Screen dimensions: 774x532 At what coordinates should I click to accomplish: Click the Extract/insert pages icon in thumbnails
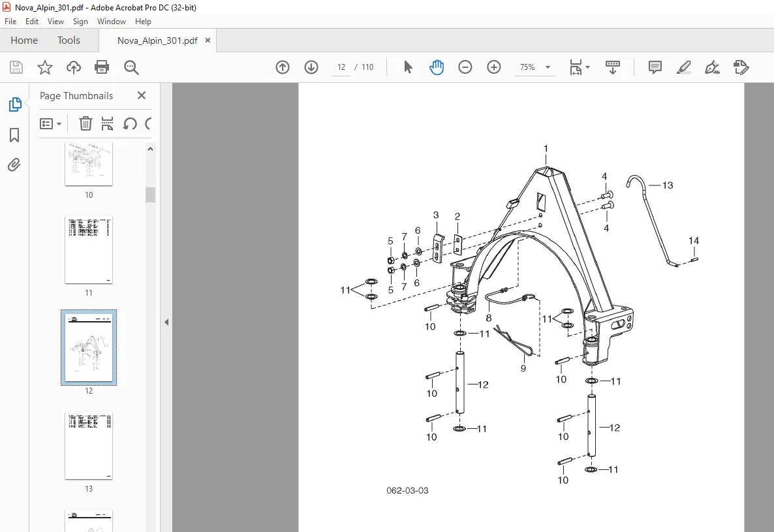tap(107, 123)
